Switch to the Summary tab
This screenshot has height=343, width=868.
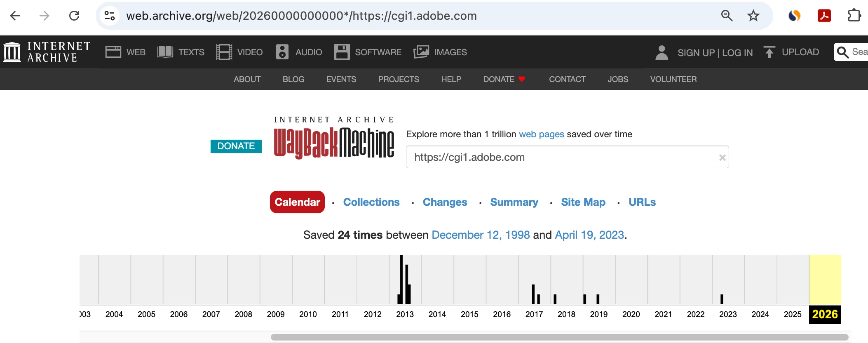pyautogui.click(x=514, y=202)
